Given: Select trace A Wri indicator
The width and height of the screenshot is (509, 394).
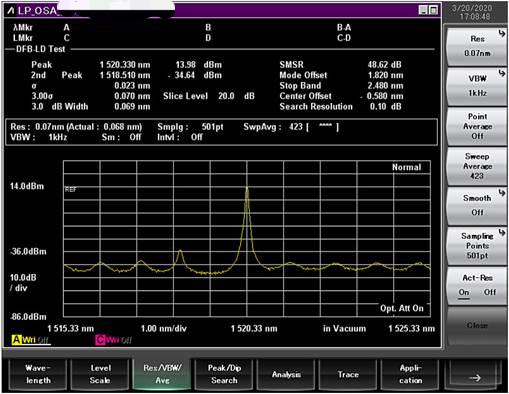Looking at the screenshot, I should [30, 340].
